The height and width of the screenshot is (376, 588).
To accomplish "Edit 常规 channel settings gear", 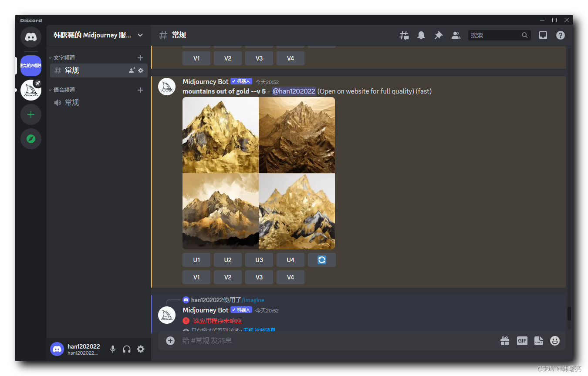I will [141, 70].
